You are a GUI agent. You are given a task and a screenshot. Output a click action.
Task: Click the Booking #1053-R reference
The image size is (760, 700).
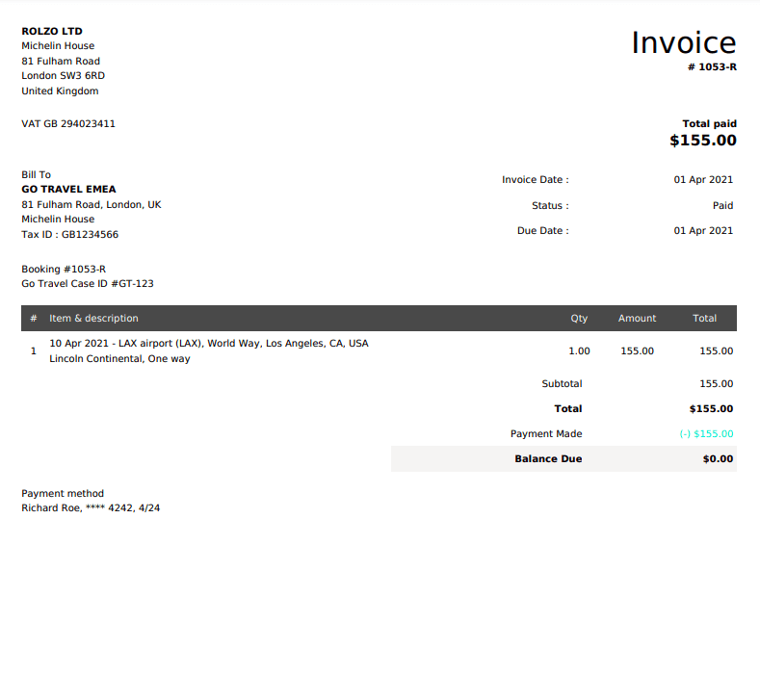64,269
